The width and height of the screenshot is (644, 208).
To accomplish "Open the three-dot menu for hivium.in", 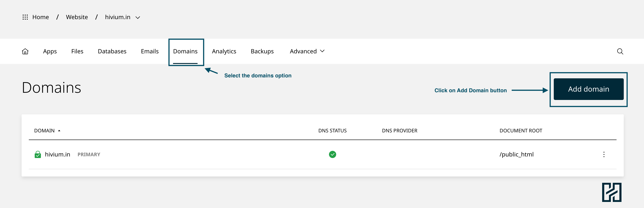I will click(604, 154).
